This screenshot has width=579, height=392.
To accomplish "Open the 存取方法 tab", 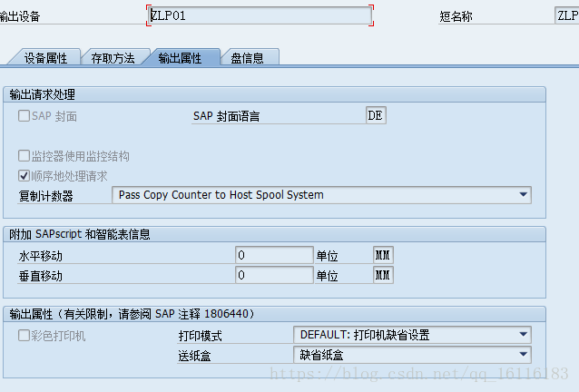I will coord(113,58).
